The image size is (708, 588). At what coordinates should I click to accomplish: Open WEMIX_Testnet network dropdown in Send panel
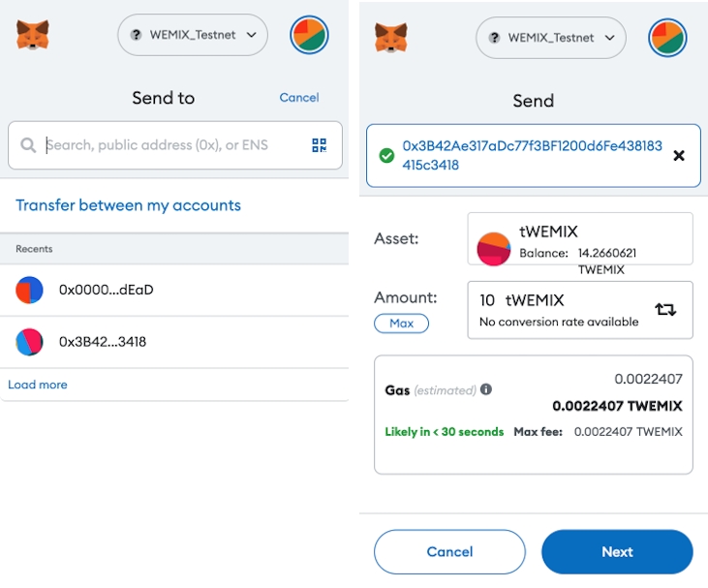551,38
